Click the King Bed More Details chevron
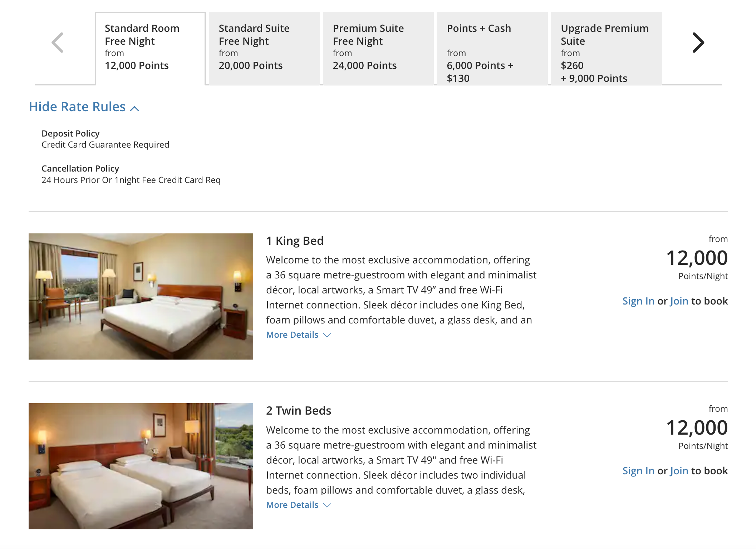Image resolution: width=756 pixels, height=549 pixels. [327, 335]
